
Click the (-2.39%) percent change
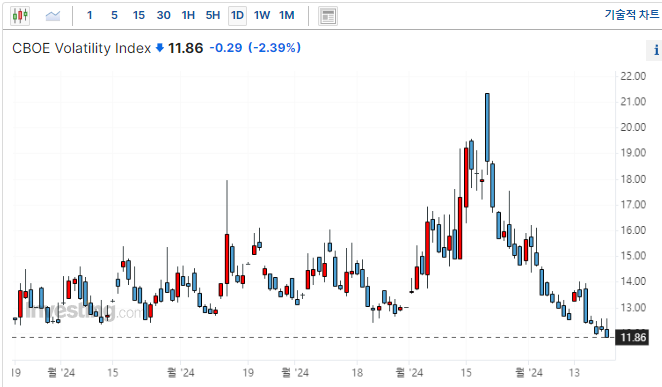(x=274, y=48)
